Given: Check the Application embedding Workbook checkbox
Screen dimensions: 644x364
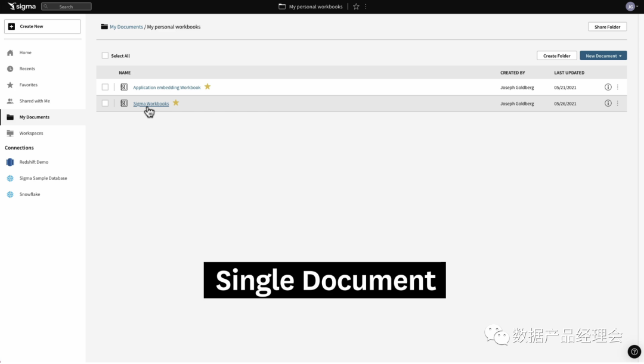Looking at the screenshot, I should (105, 87).
